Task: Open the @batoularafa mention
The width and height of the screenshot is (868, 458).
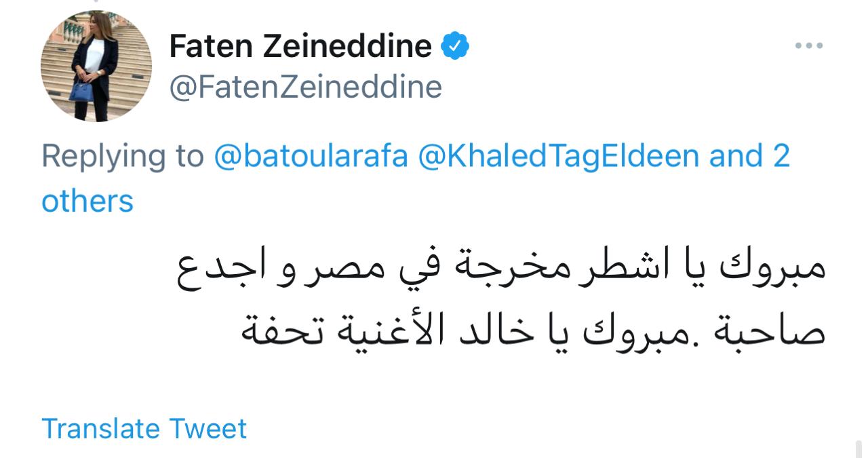Action: point(311,156)
